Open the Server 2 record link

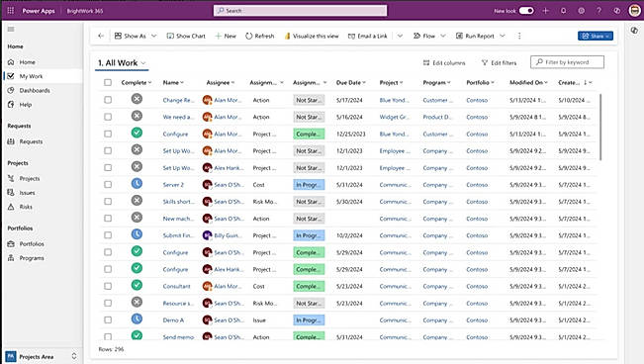tap(173, 185)
